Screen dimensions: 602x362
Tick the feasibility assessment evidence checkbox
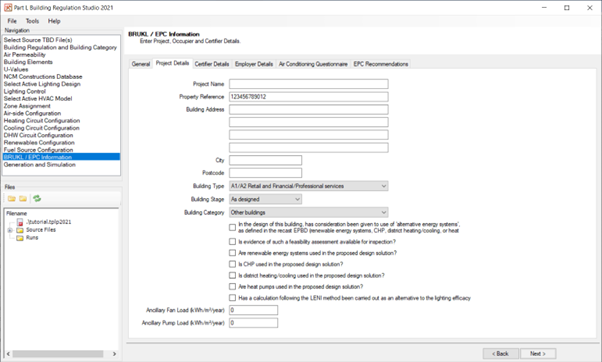(232, 241)
